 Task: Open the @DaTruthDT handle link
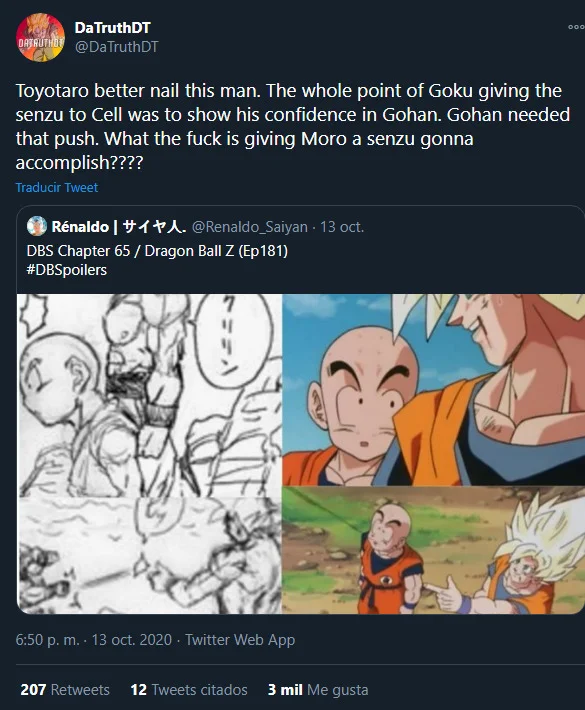pyautogui.click(x=116, y=47)
